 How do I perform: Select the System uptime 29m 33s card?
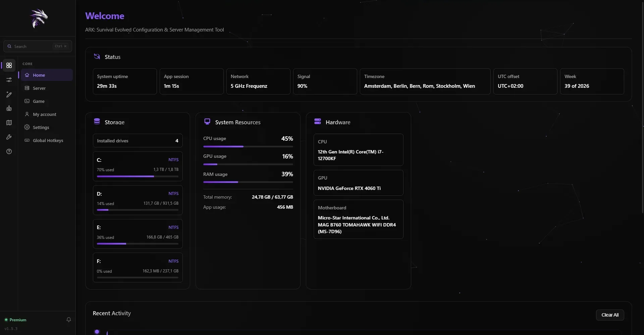(x=125, y=81)
